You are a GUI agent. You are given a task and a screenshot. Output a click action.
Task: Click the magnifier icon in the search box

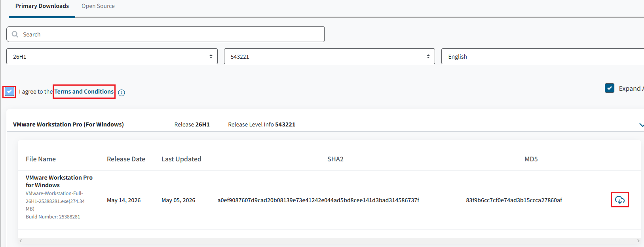tap(15, 34)
